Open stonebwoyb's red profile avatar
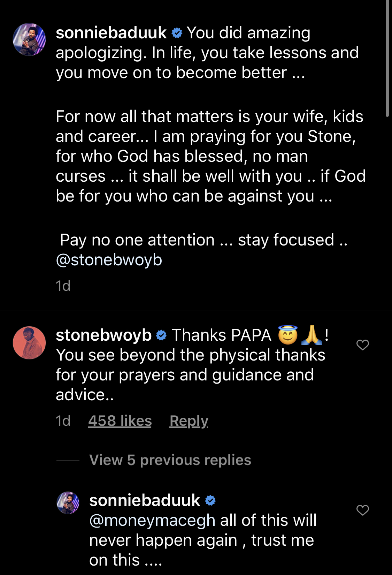This screenshot has height=575, width=392. tap(29, 343)
